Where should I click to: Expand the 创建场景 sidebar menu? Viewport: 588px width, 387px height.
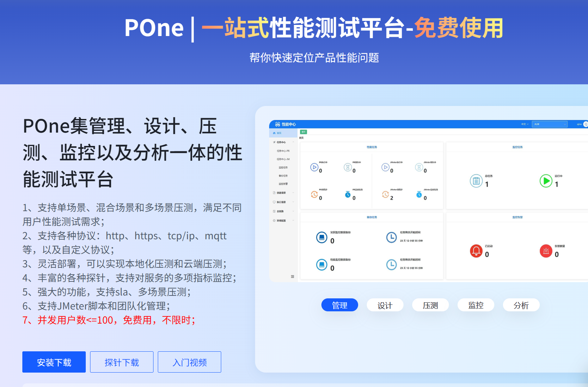point(283,193)
